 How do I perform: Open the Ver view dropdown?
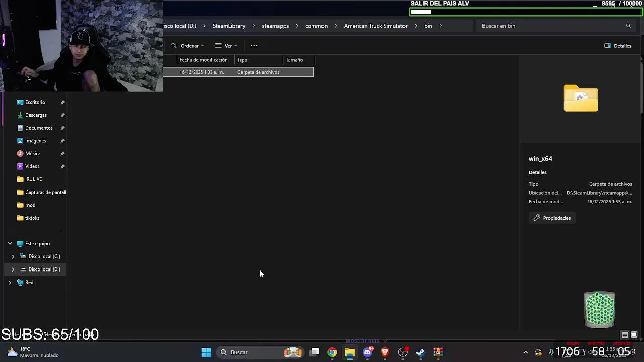point(226,46)
